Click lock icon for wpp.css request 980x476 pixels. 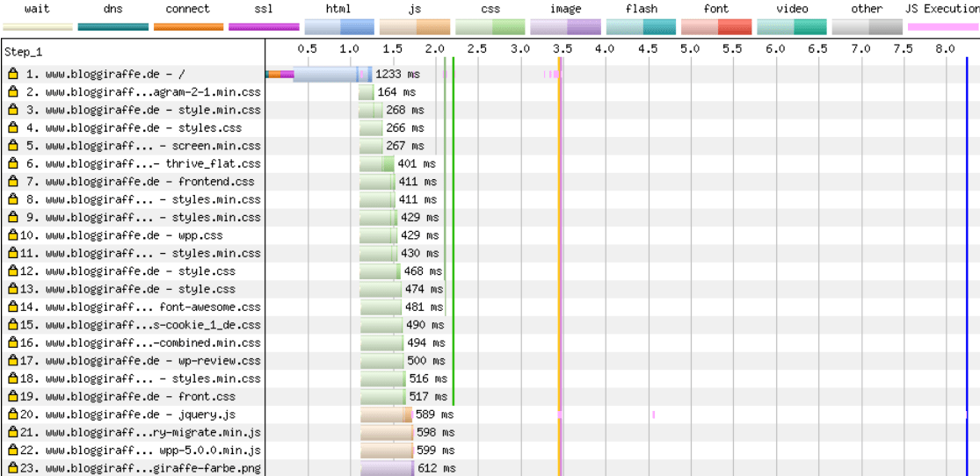tap(13, 235)
